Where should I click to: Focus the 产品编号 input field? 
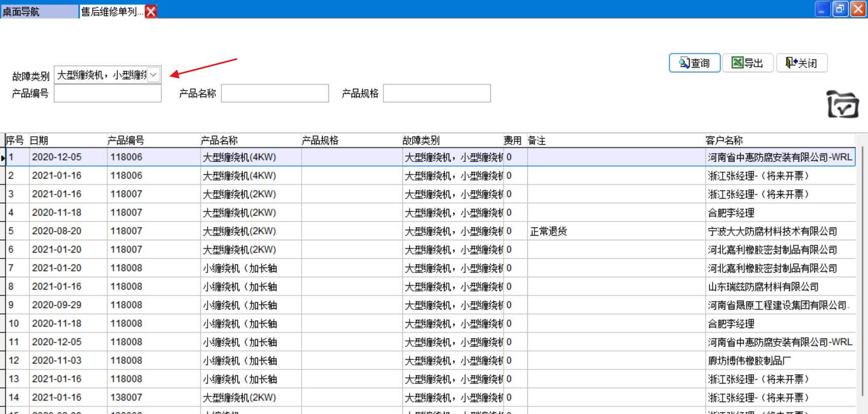tap(107, 93)
